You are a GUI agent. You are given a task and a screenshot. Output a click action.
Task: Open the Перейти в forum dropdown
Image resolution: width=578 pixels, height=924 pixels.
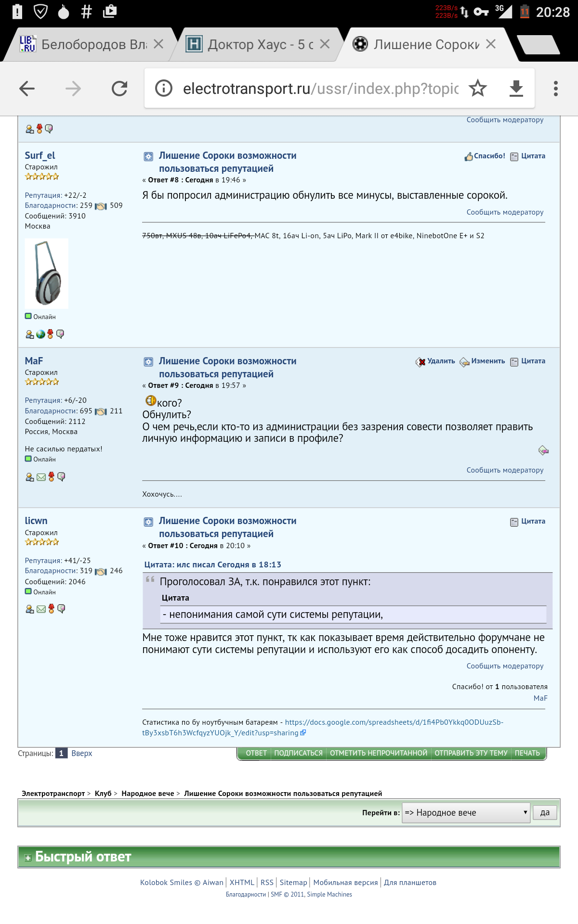pyautogui.click(x=466, y=812)
